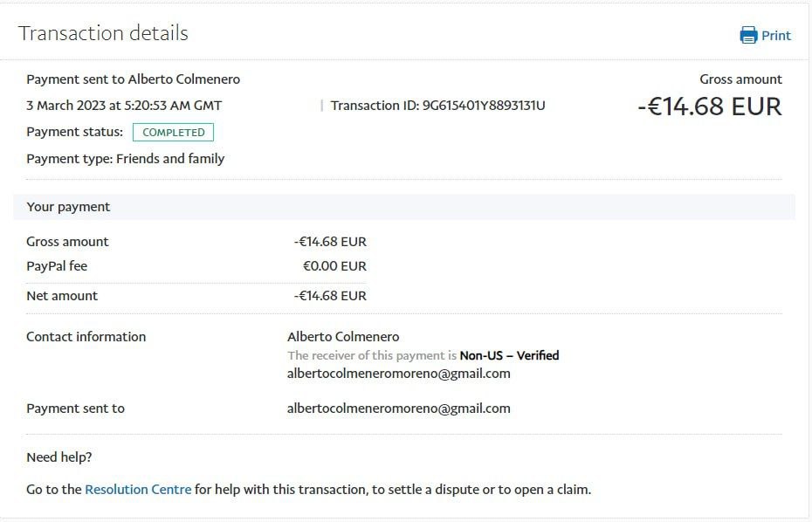
Task: Click the Gross amount row value in table
Action: [x=330, y=242]
